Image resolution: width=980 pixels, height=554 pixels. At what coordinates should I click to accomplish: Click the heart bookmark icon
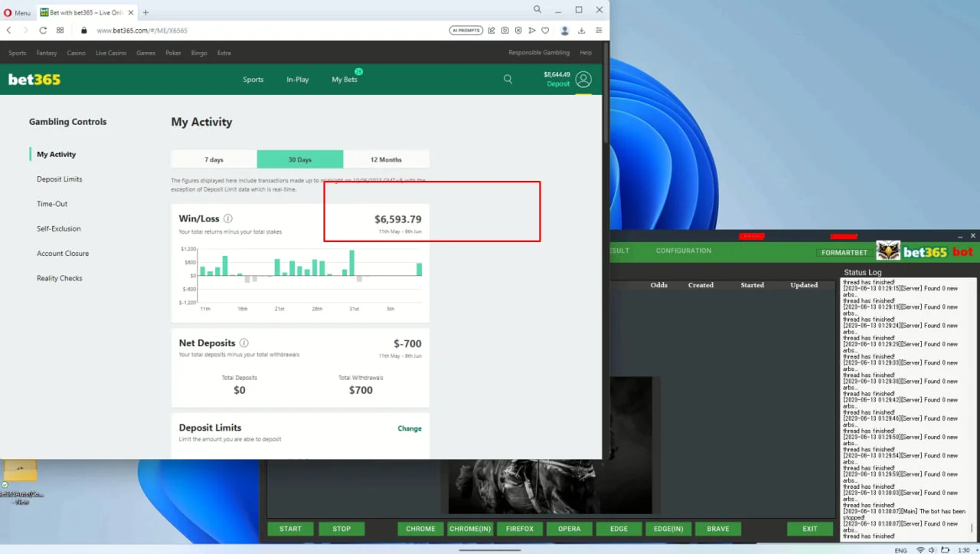point(545,31)
